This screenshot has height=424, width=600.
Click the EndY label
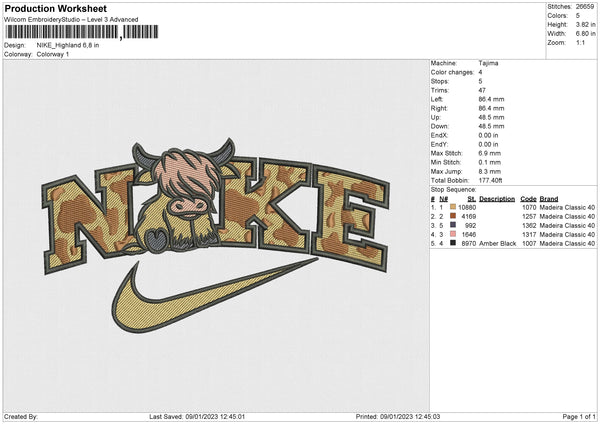439,144
